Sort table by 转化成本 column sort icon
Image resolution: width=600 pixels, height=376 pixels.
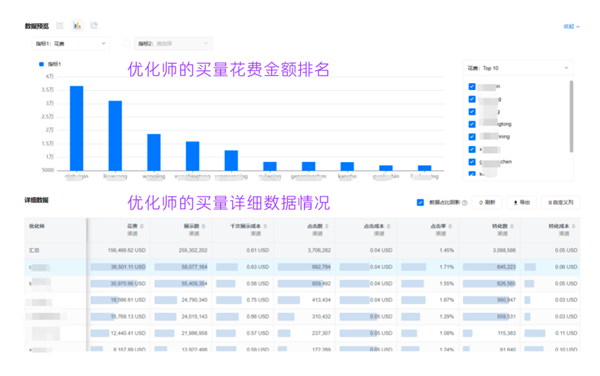pyautogui.click(x=573, y=226)
